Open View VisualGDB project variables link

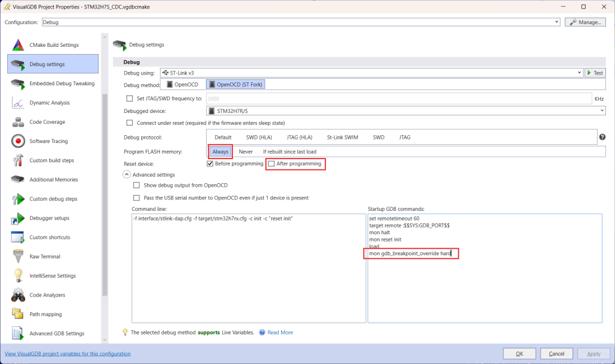pos(67,353)
